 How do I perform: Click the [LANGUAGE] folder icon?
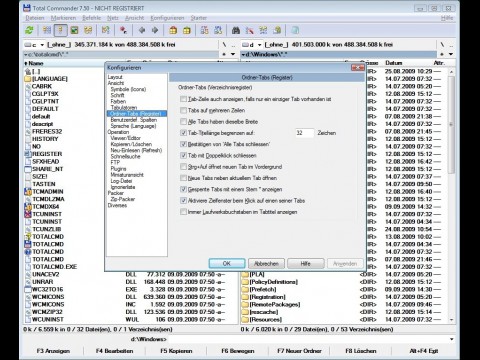pos(28,79)
